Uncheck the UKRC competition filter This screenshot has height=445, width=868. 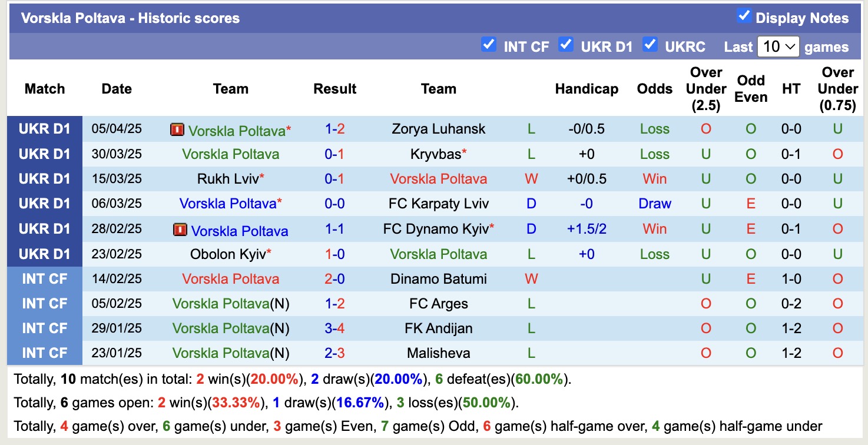pyautogui.click(x=650, y=44)
